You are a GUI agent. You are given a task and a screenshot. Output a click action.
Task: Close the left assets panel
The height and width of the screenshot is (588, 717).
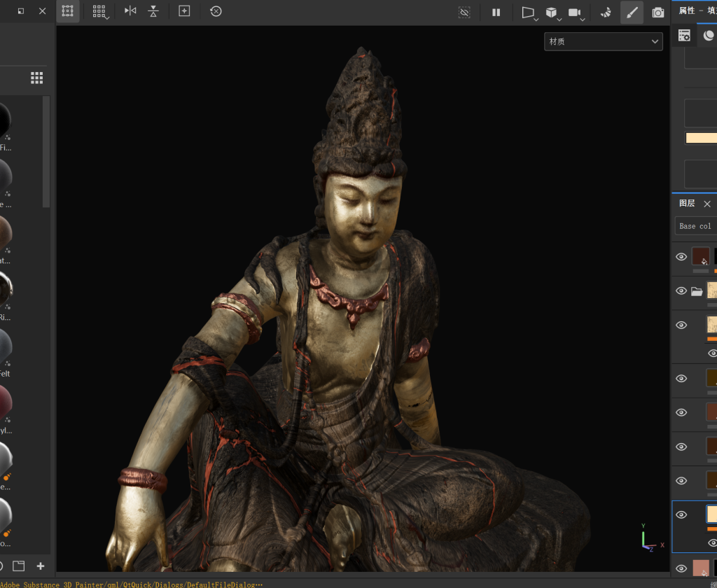[43, 11]
